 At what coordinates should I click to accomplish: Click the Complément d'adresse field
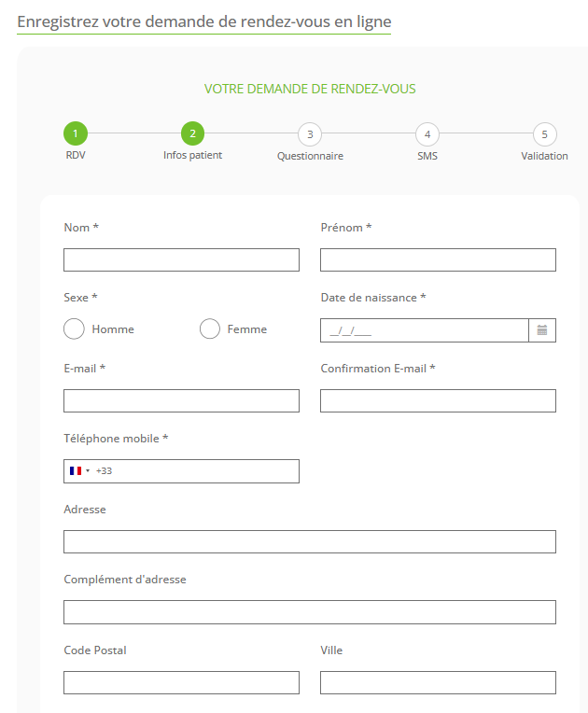coord(309,612)
